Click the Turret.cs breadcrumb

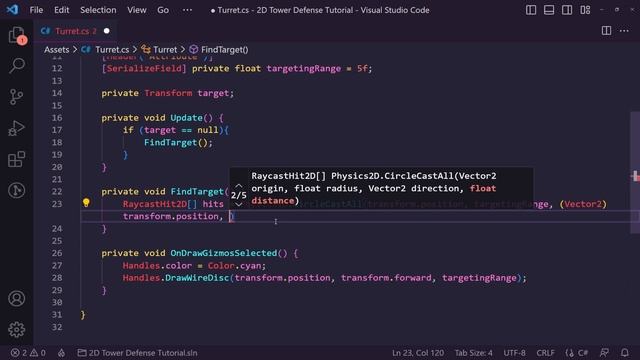coord(105,50)
